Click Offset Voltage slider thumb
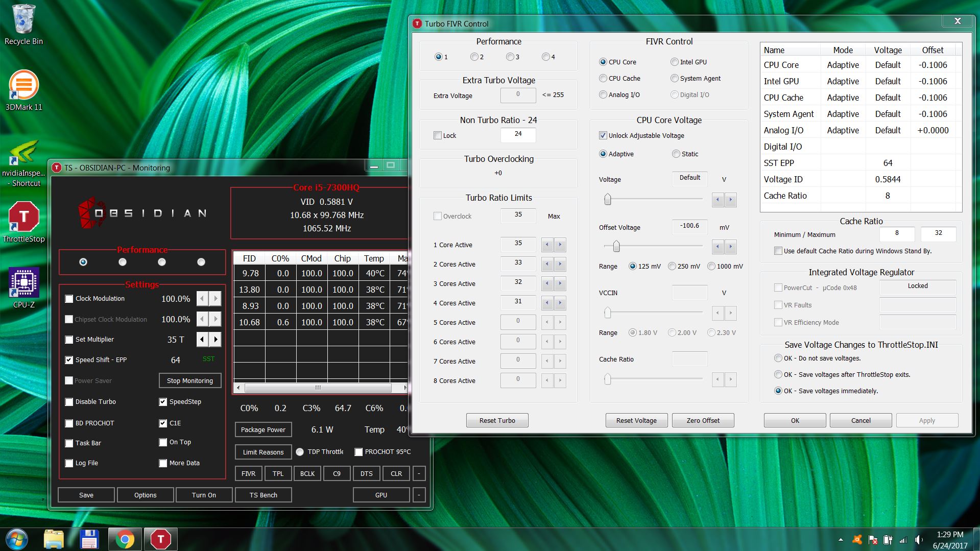The height and width of the screenshot is (551, 980). (x=616, y=246)
